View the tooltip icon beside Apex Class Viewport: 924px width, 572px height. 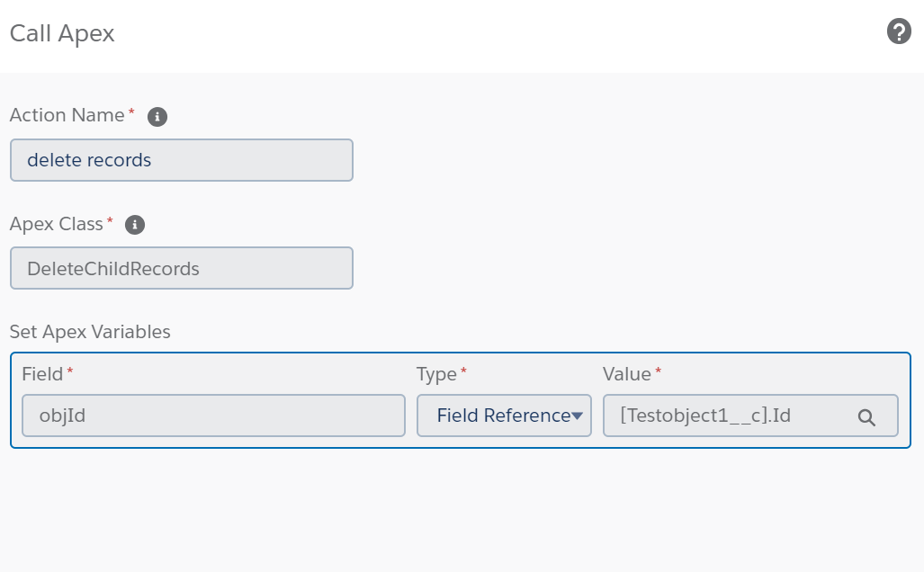tap(134, 225)
